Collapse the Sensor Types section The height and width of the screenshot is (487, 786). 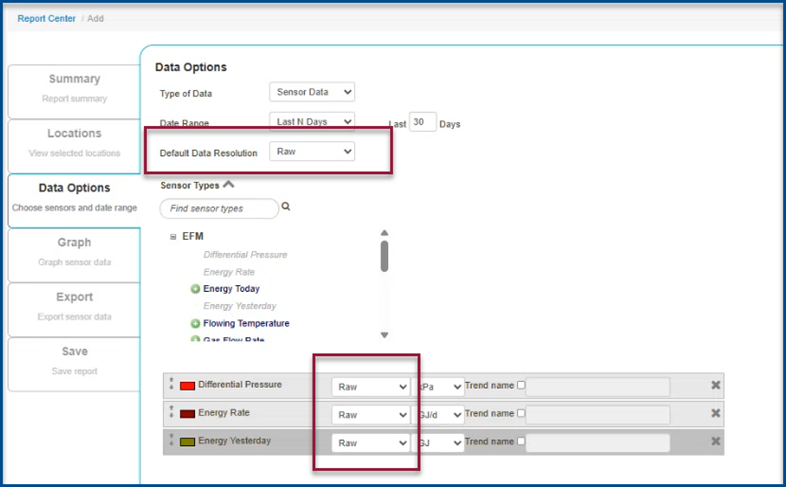point(229,185)
